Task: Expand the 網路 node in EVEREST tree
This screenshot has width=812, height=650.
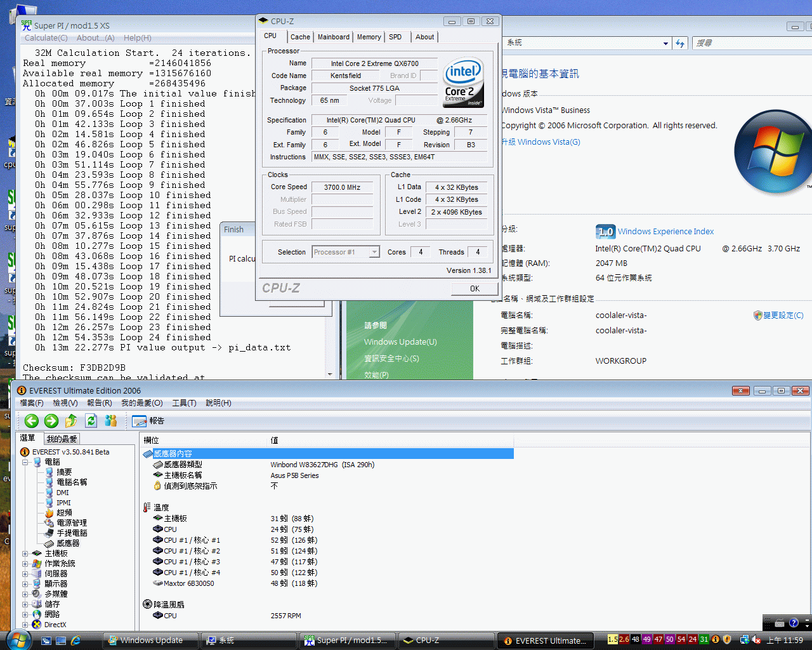Action: [x=25, y=614]
